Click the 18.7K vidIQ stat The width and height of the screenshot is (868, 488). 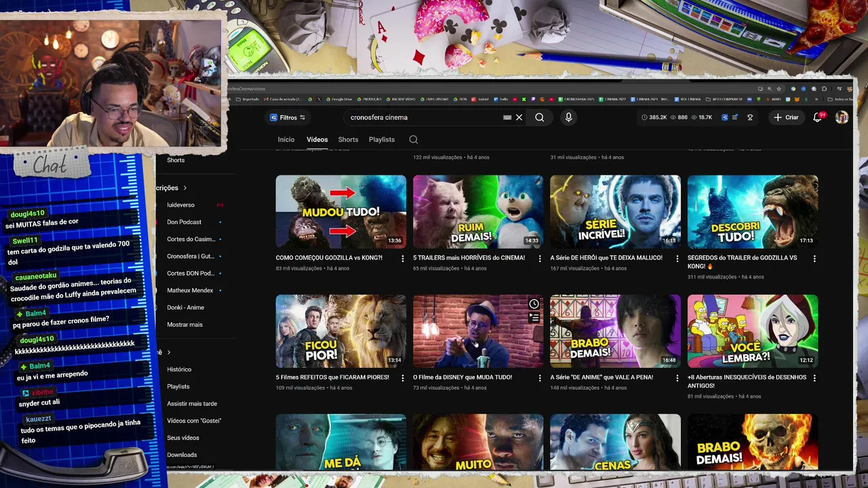point(701,117)
